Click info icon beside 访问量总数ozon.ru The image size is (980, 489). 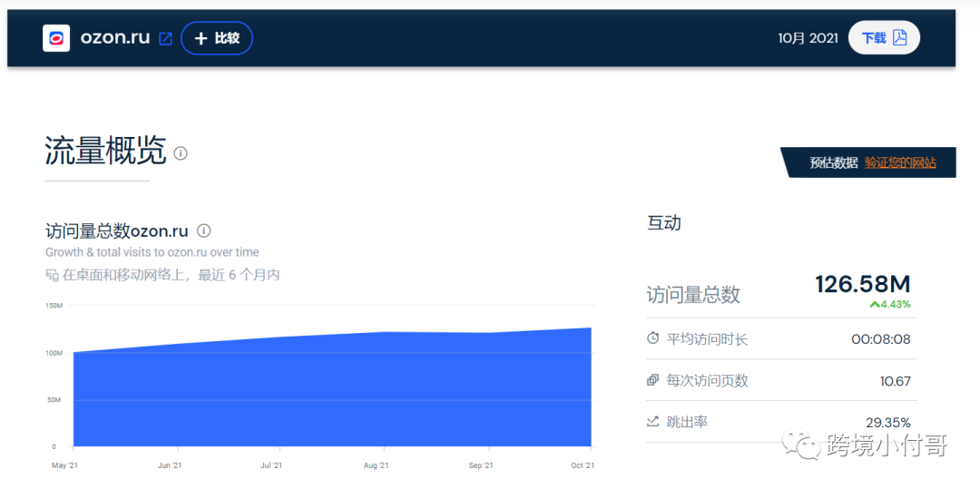(x=204, y=231)
